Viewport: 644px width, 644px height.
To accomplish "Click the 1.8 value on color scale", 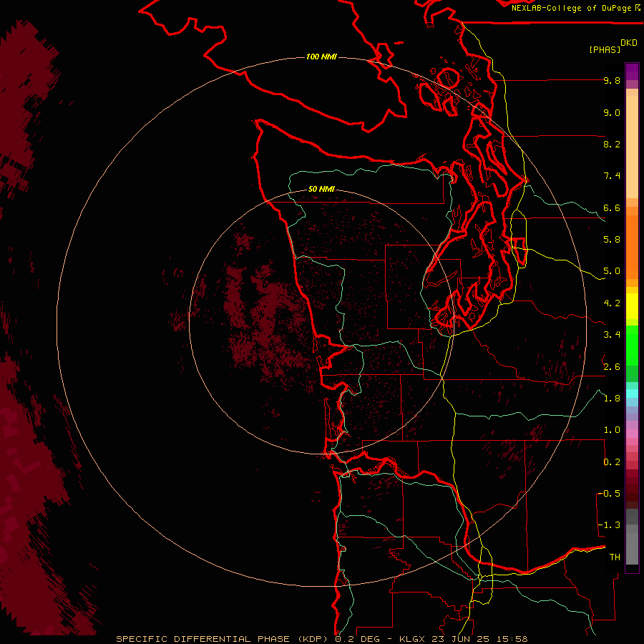I will point(612,399).
